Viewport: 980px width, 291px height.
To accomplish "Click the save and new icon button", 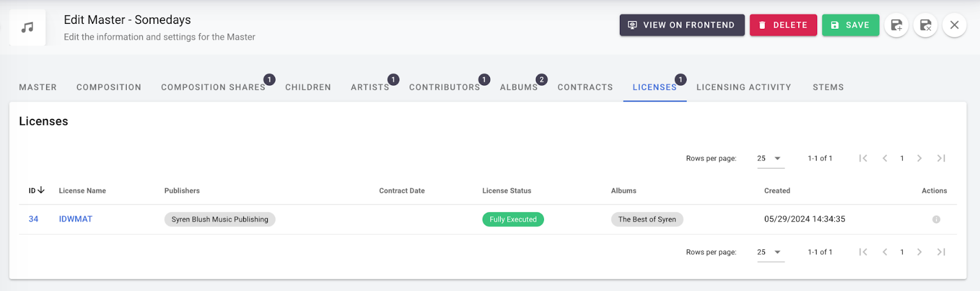I will [x=896, y=25].
